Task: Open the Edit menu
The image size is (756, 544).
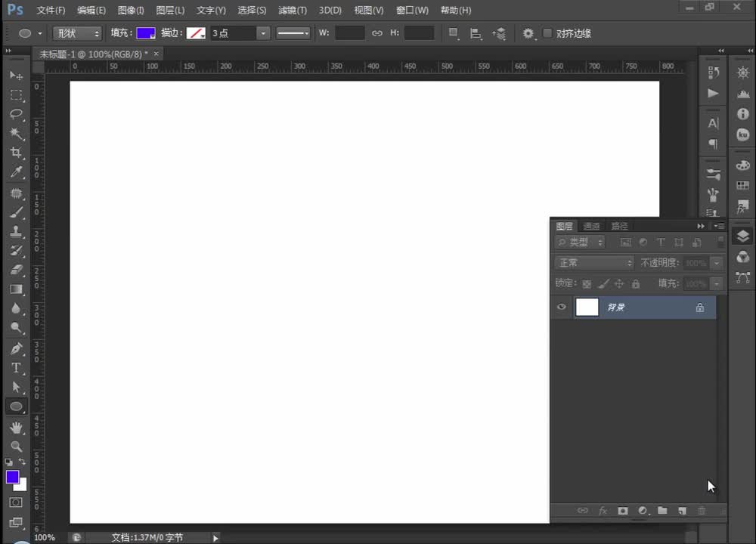Action: click(91, 10)
